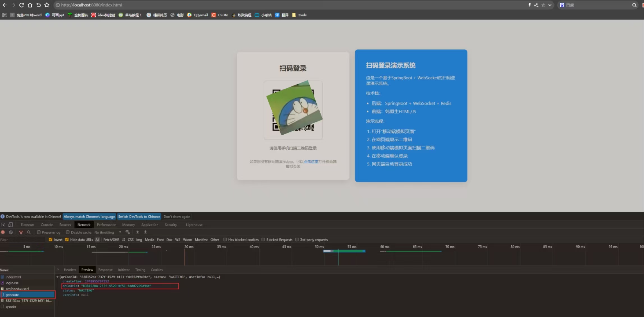Stop recording network log red button
644x317 pixels.
(x=3, y=232)
